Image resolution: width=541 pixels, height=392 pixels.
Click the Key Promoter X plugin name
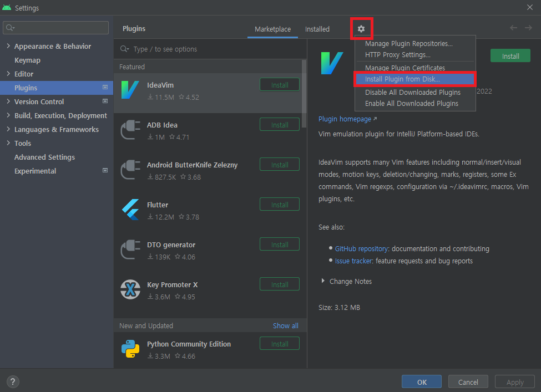coord(172,285)
